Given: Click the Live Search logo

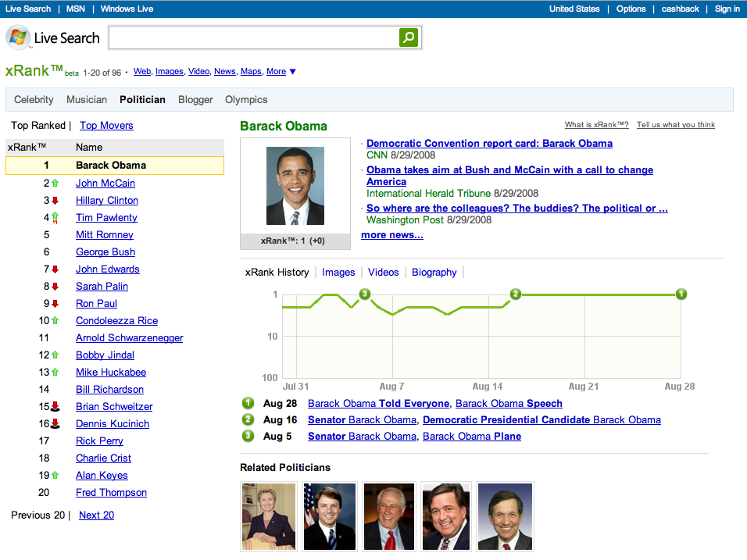Looking at the screenshot, I should [53, 37].
